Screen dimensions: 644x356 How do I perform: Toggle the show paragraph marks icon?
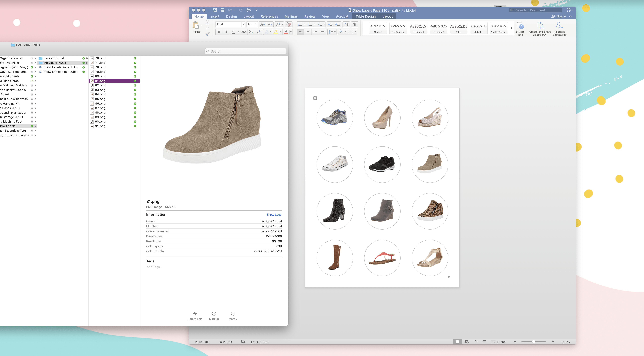pyautogui.click(x=354, y=24)
